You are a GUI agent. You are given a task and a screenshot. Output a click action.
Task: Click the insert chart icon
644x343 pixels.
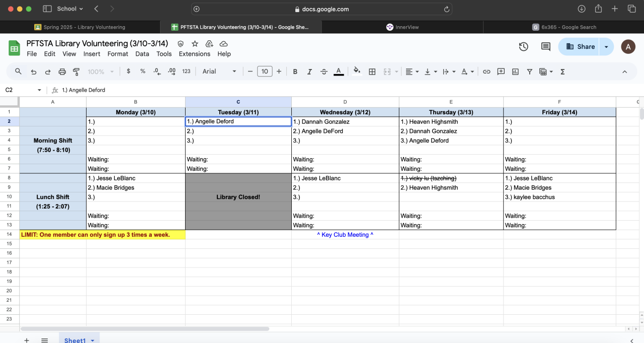515,72
